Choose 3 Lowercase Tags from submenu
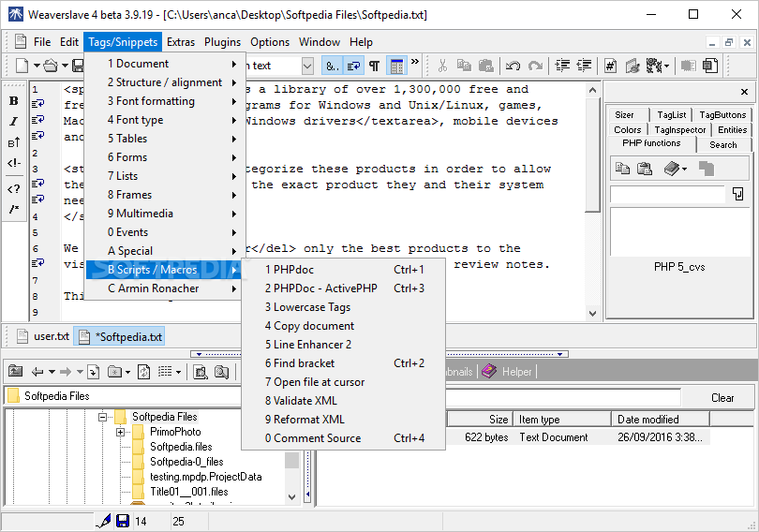 [x=343, y=307]
